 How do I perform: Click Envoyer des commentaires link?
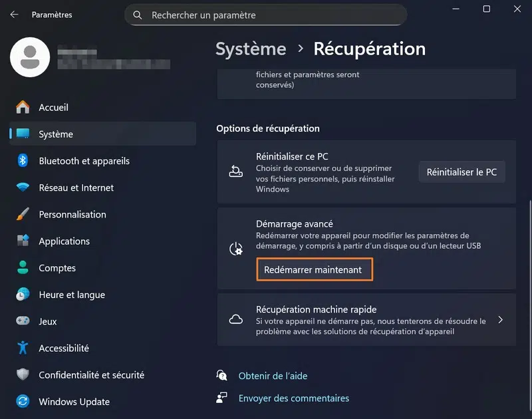click(293, 398)
